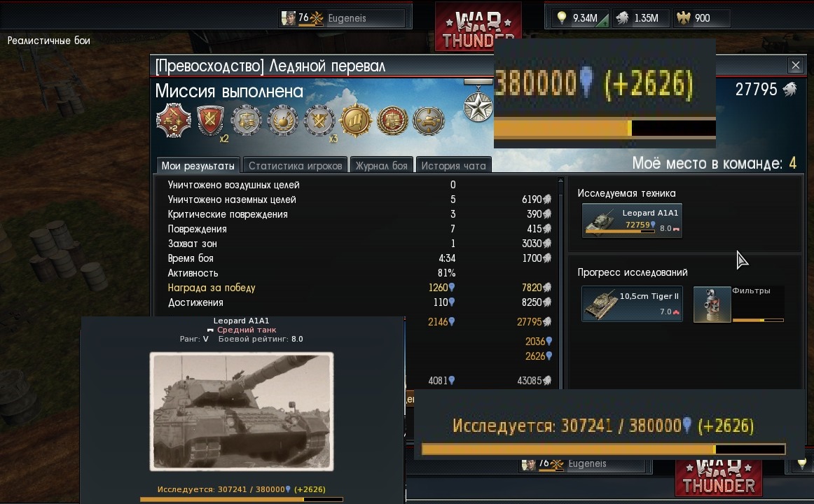Viewport: 814px width, 504px height.
Task: Click the Leopard A1A1 tank photo
Action: (242, 411)
